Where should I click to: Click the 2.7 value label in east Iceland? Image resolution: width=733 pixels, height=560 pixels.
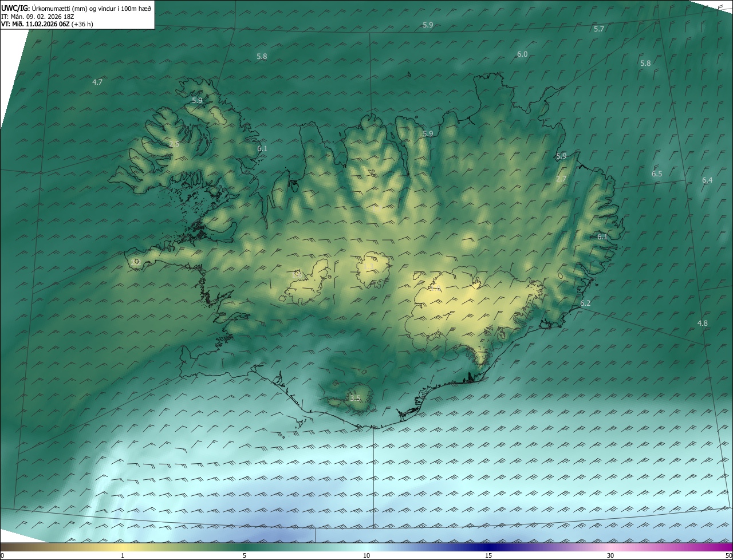[561, 179]
